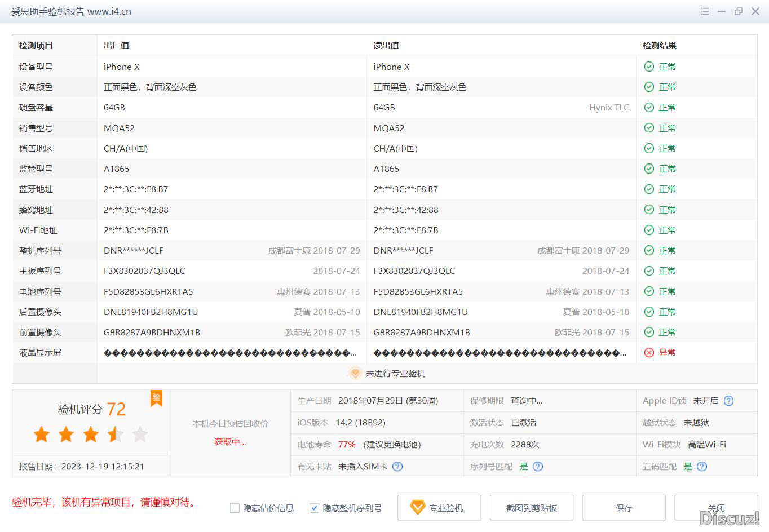The width and height of the screenshot is (769, 532).
Task: Click the shield icon beside 未进行专业验机
Action: point(355,373)
